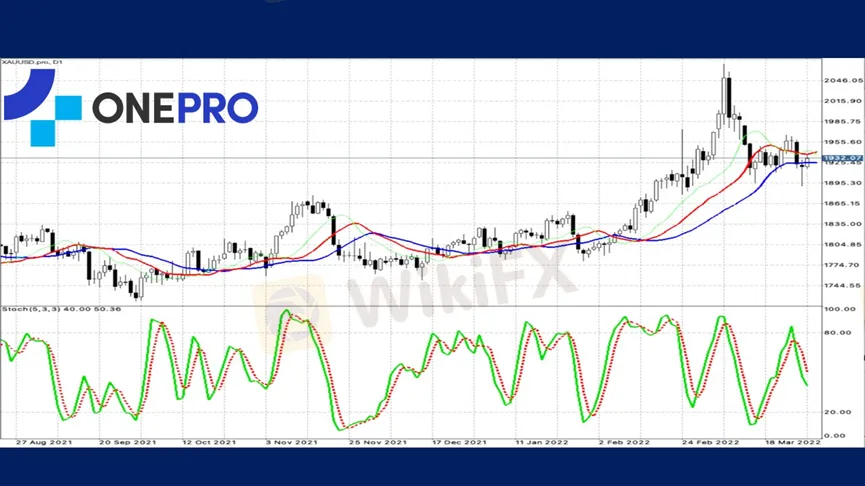Click the XAUUSD.pro, D1 chart symbol label
This screenshot has width=865, height=486.
click(32, 62)
